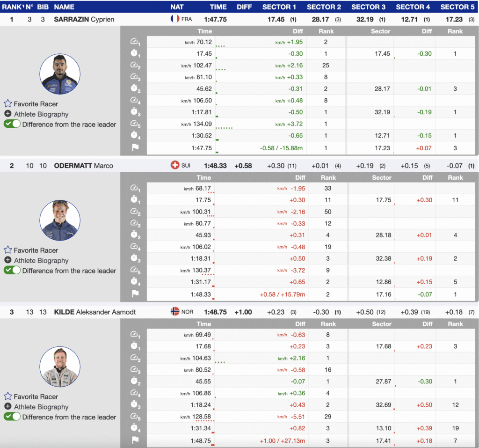Expand Athlete Biography plus icon for Odermatt
The width and height of the screenshot is (479, 448).
click(7, 260)
